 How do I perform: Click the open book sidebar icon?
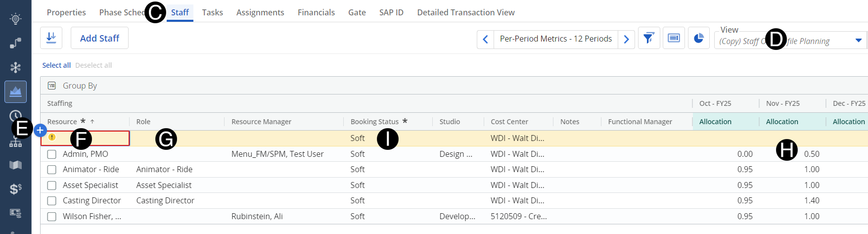(15, 165)
